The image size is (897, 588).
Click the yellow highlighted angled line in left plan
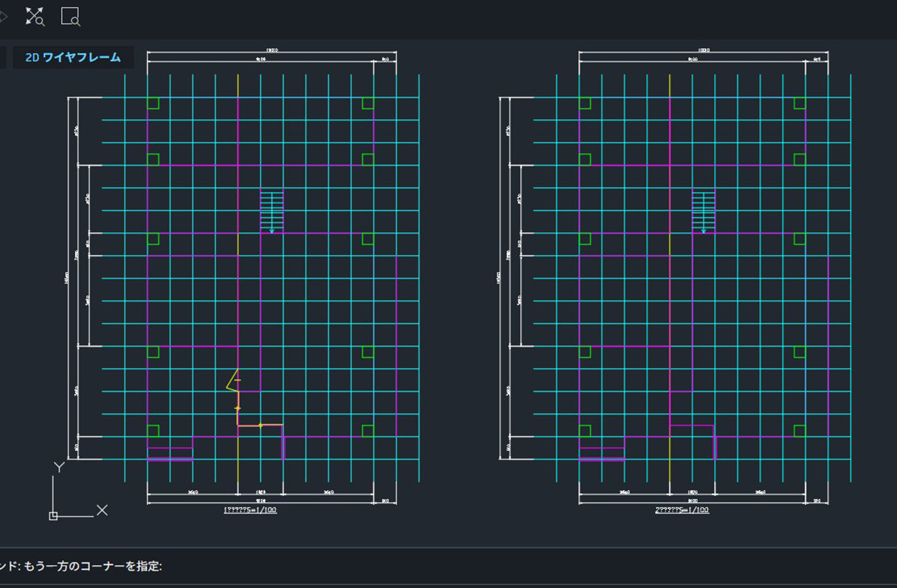[232, 381]
